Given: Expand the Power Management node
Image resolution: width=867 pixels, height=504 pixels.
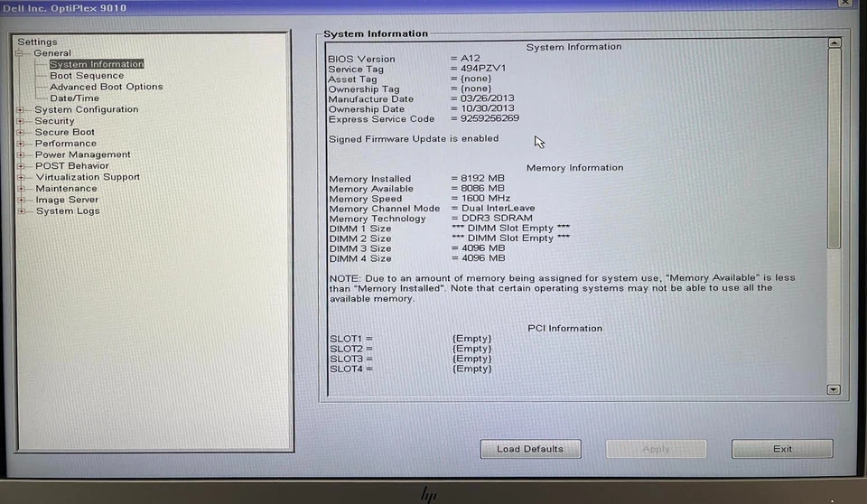Looking at the screenshot, I should pos(21,155).
